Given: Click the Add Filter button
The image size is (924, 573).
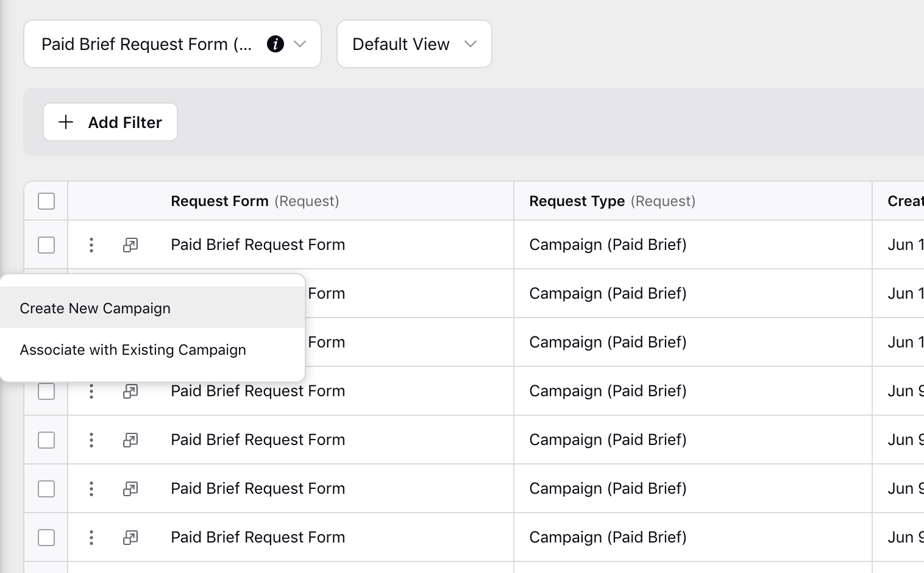Looking at the screenshot, I should (x=110, y=122).
